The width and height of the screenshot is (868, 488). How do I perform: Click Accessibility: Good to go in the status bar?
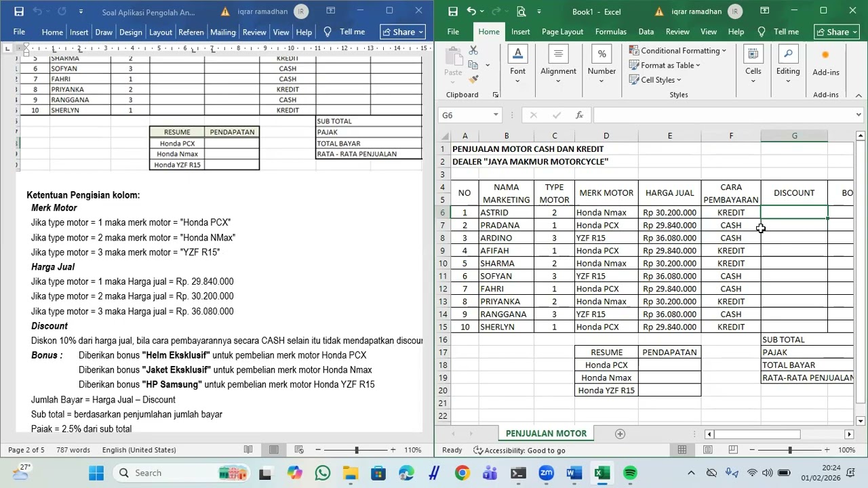519,450
